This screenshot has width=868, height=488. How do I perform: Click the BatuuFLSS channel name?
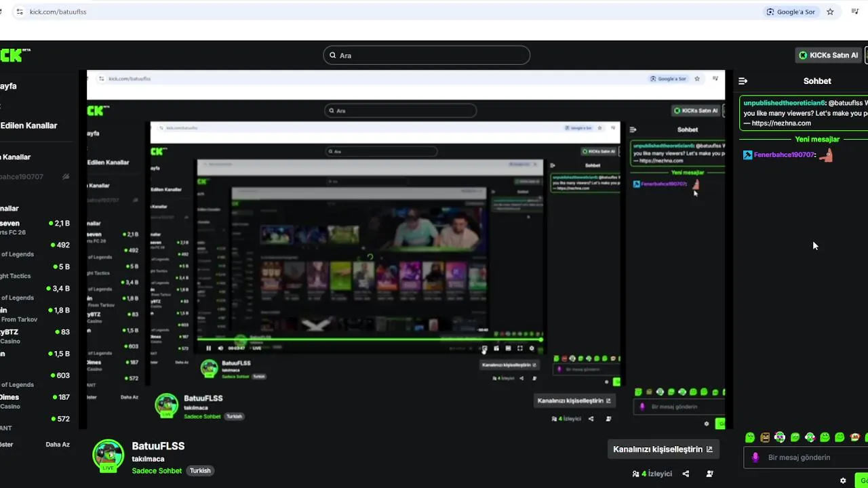coord(158,446)
